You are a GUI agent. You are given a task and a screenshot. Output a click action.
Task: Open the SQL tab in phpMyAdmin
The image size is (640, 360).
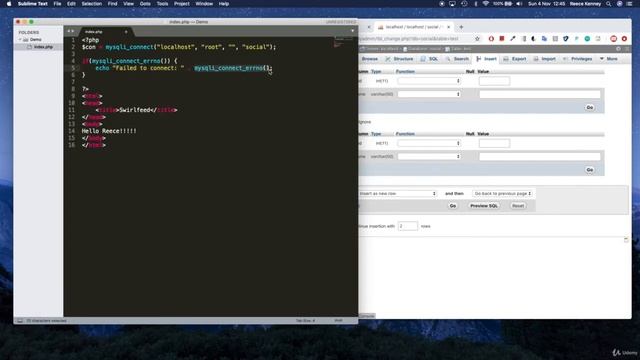(429, 59)
